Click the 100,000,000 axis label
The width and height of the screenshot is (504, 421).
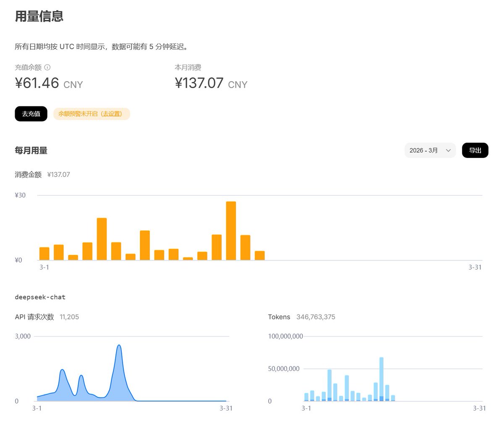286,336
